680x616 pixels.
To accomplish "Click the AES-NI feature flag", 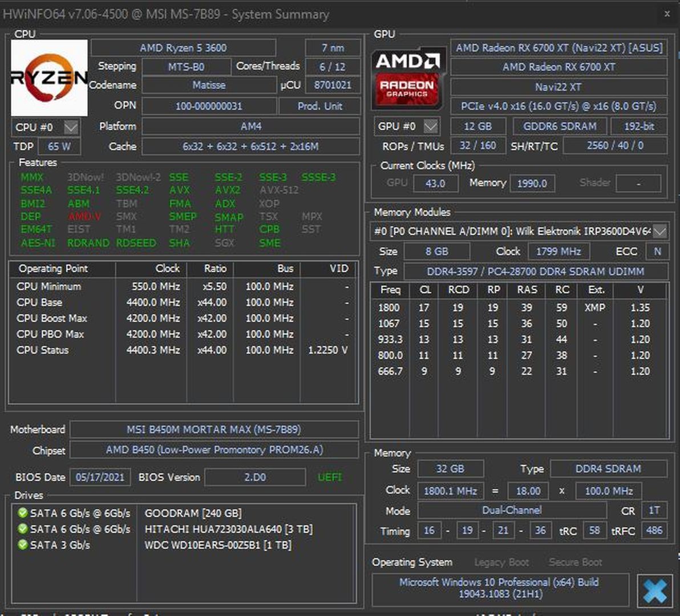I will 38,243.
